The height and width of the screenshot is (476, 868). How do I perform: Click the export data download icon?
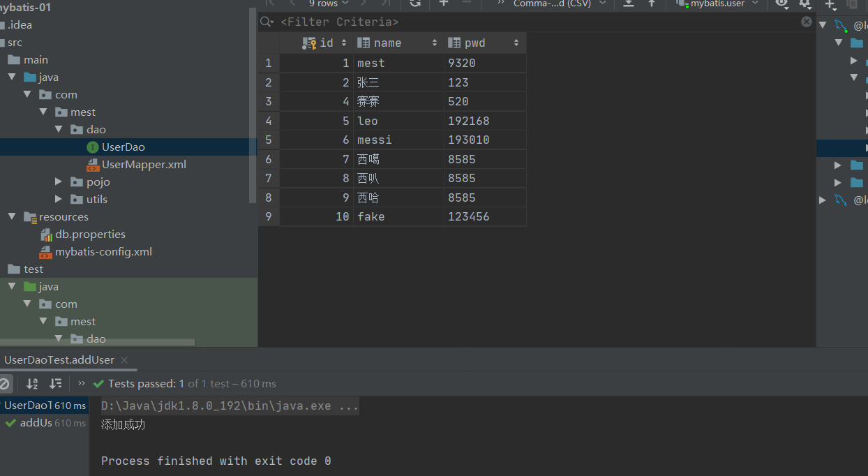[628, 3]
